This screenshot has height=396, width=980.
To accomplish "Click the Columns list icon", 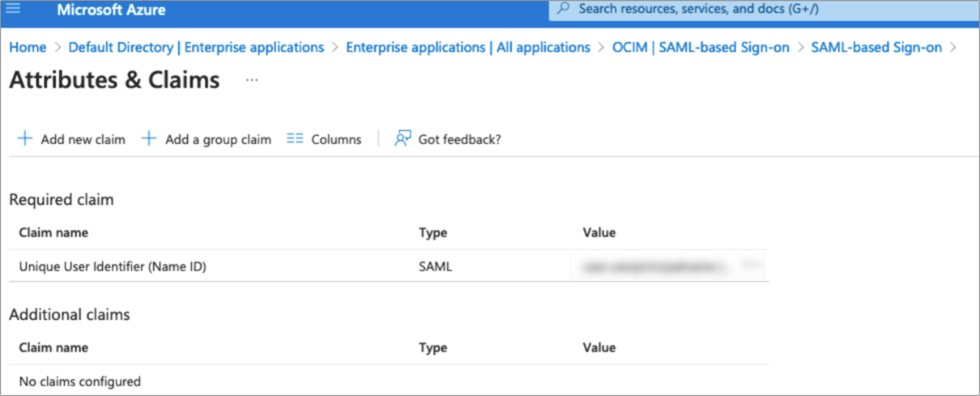I will 295,139.
